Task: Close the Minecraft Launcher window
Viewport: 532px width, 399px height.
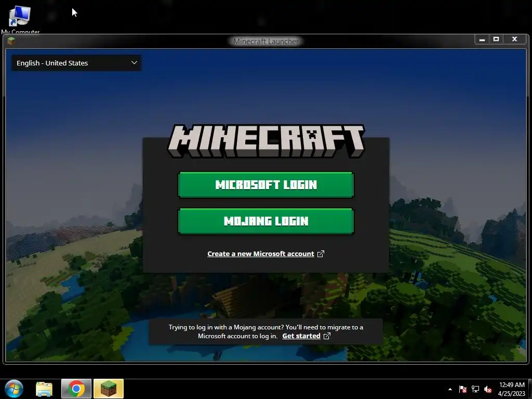Action: pyautogui.click(x=515, y=39)
